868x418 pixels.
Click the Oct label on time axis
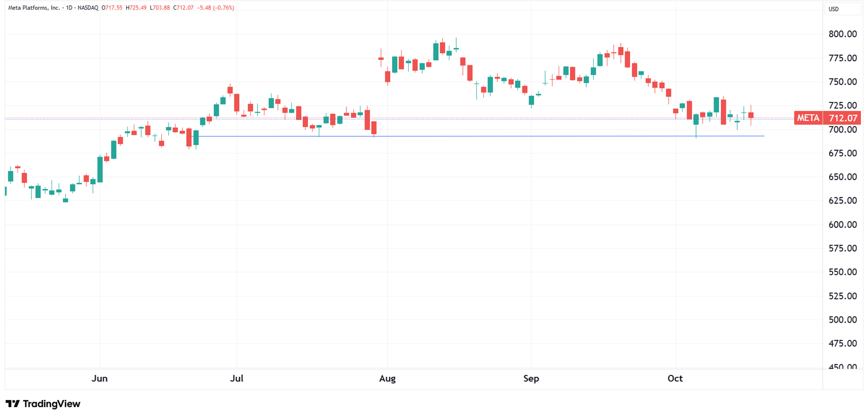click(x=675, y=378)
